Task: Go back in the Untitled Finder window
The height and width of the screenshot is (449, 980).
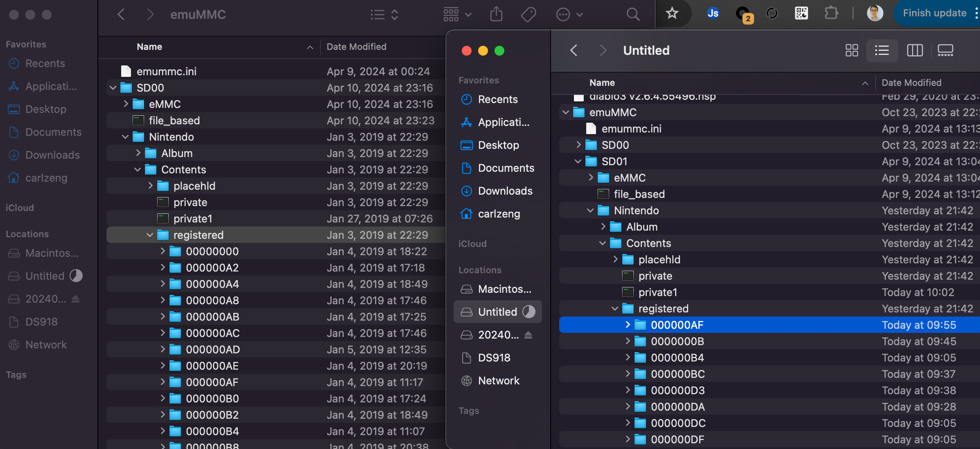Action: (x=574, y=50)
